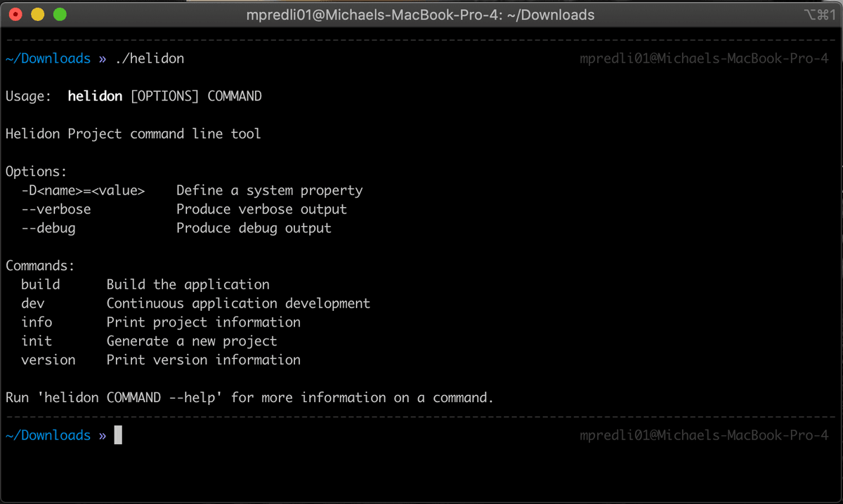Click 'Continuous application development' description

tap(238, 303)
